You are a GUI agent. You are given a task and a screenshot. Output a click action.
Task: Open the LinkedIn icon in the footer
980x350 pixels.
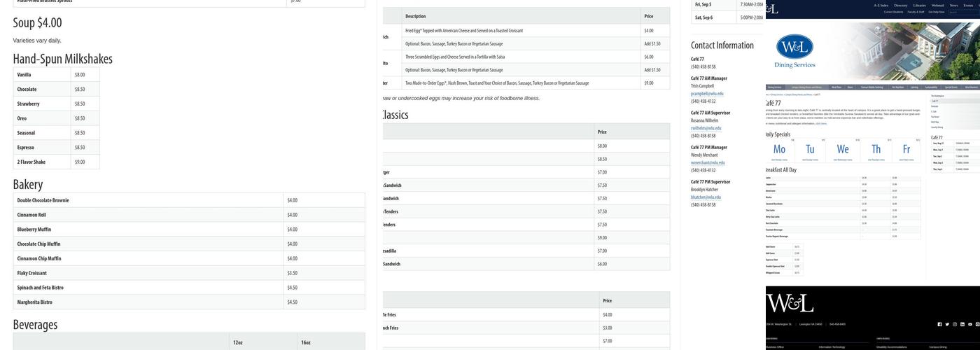coord(962,324)
